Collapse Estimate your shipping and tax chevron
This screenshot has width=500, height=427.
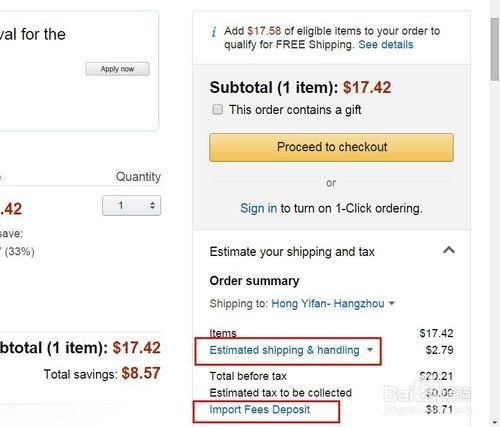click(449, 250)
